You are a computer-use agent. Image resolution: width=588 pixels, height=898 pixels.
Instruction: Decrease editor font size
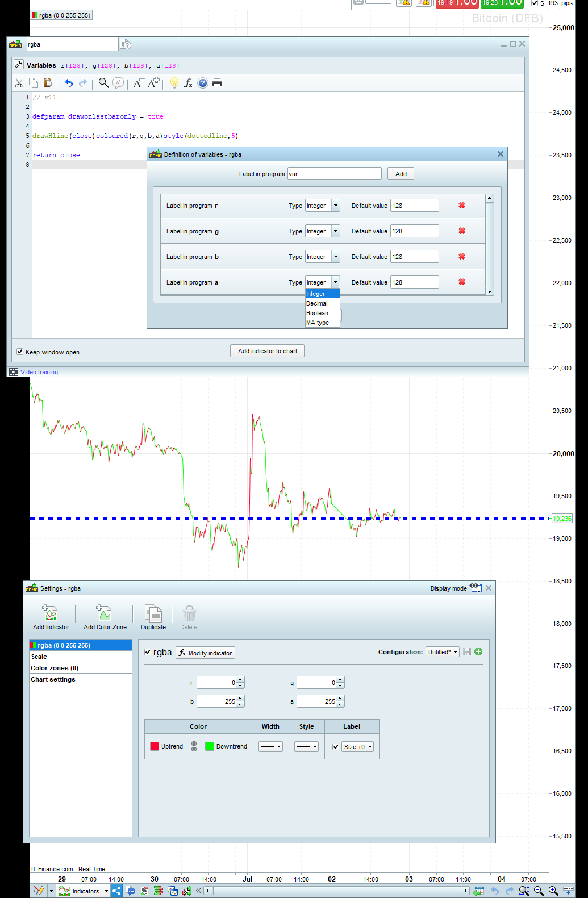139,83
